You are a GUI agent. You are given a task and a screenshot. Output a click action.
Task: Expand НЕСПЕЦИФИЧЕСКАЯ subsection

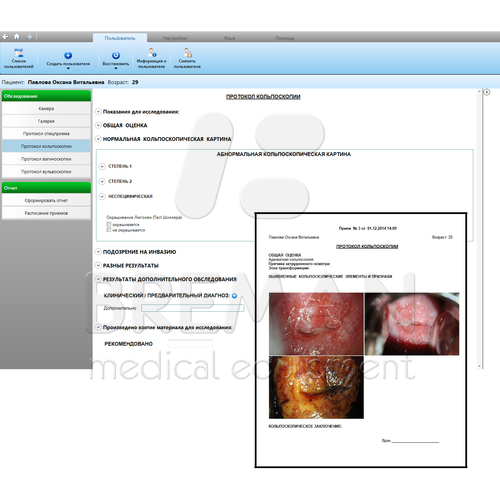(x=102, y=196)
